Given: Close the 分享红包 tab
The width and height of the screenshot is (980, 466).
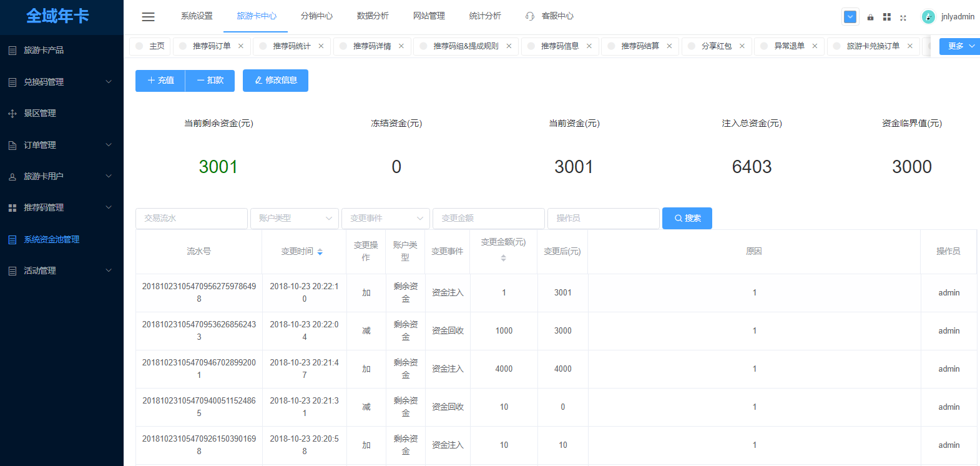Looking at the screenshot, I should pyautogui.click(x=742, y=46).
